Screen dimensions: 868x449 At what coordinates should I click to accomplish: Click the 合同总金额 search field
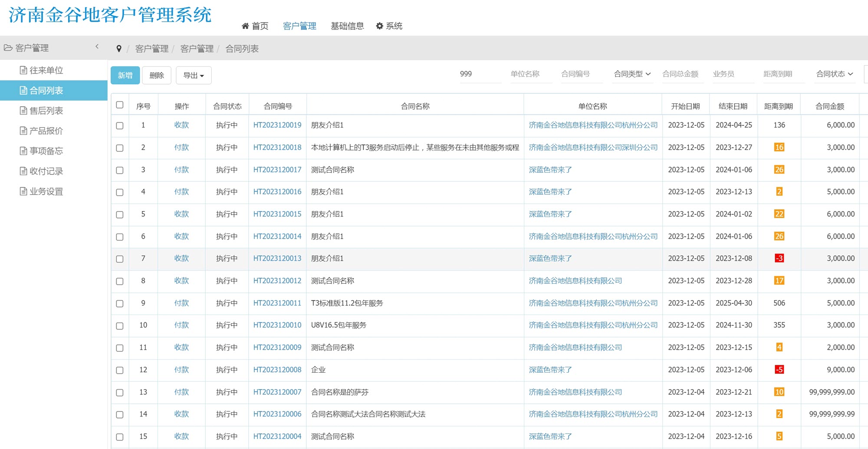click(683, 74)
